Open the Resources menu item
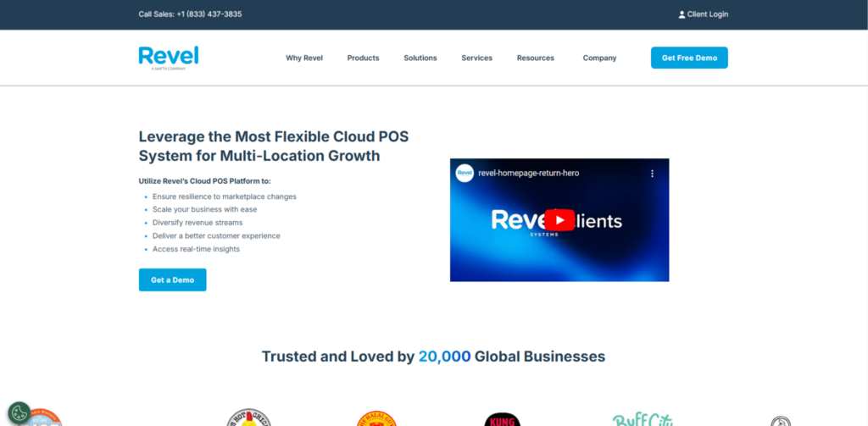 (535, 58)
